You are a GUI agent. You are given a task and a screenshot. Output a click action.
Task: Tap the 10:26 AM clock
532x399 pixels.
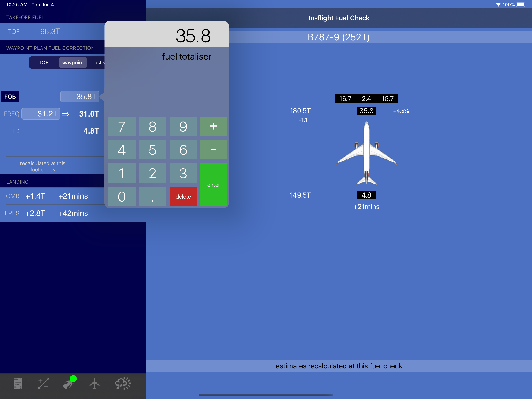[x=17, y=4]
